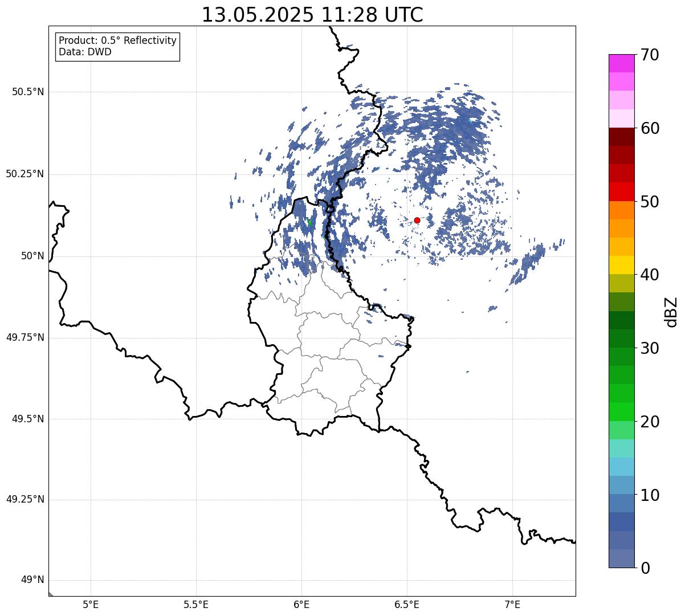Click the title 13.05.2025 11:28 UTC

point(312,15)
